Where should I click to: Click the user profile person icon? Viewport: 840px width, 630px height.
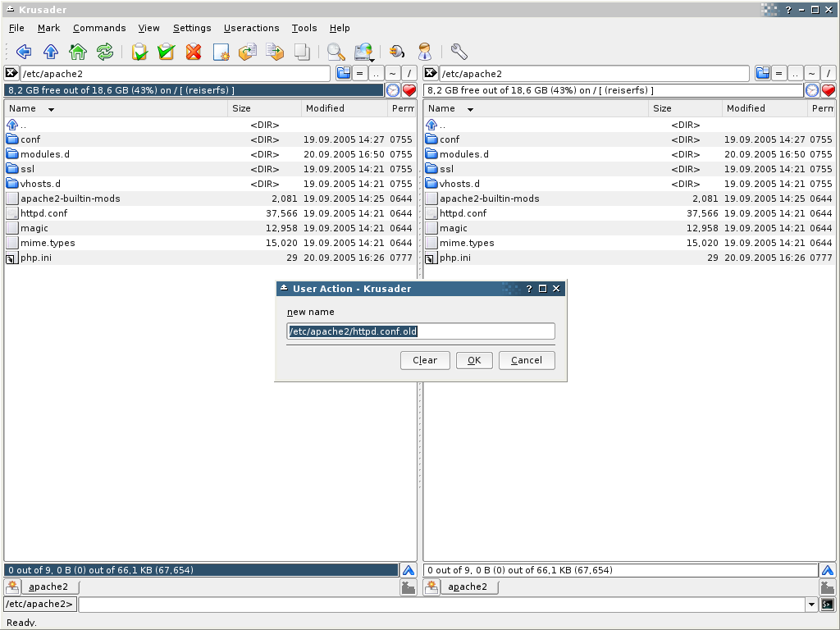[x=425, y=52]
